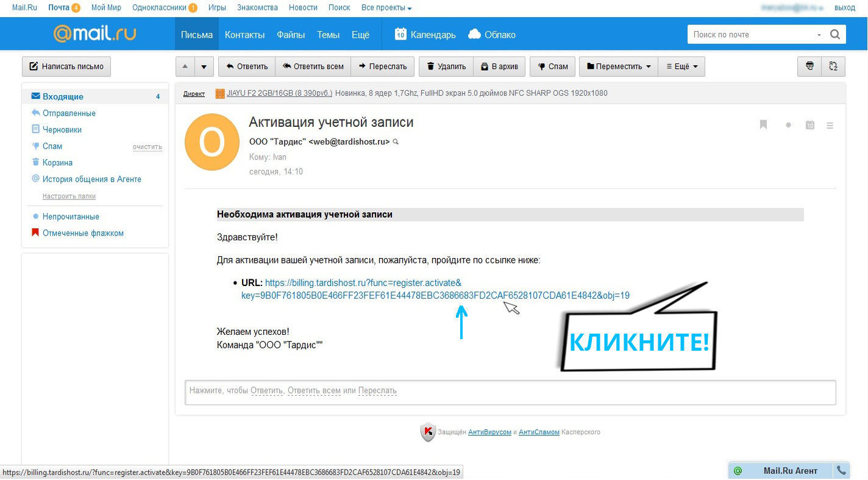Open the Входящие inbox folder
The height and width of the screenshot is (480, 868).
click(x=95, y=96)
